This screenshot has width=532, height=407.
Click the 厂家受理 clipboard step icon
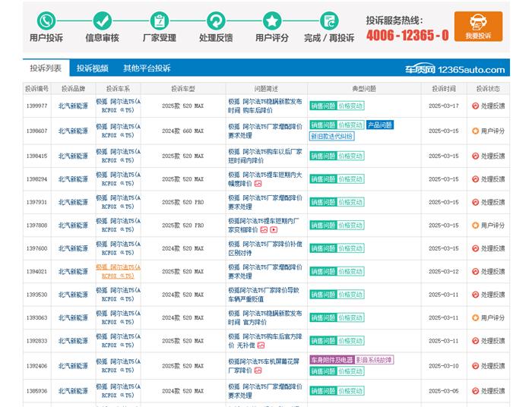click(160, 21)
